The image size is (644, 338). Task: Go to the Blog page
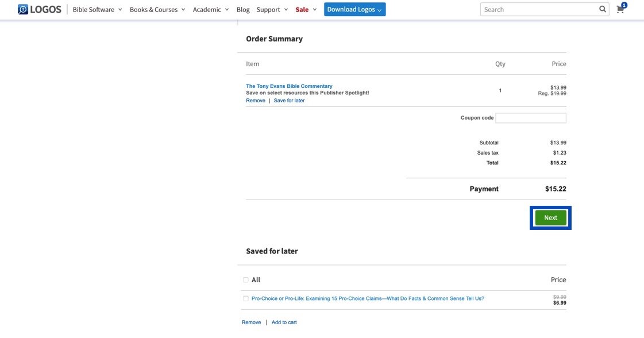[243, 9]
